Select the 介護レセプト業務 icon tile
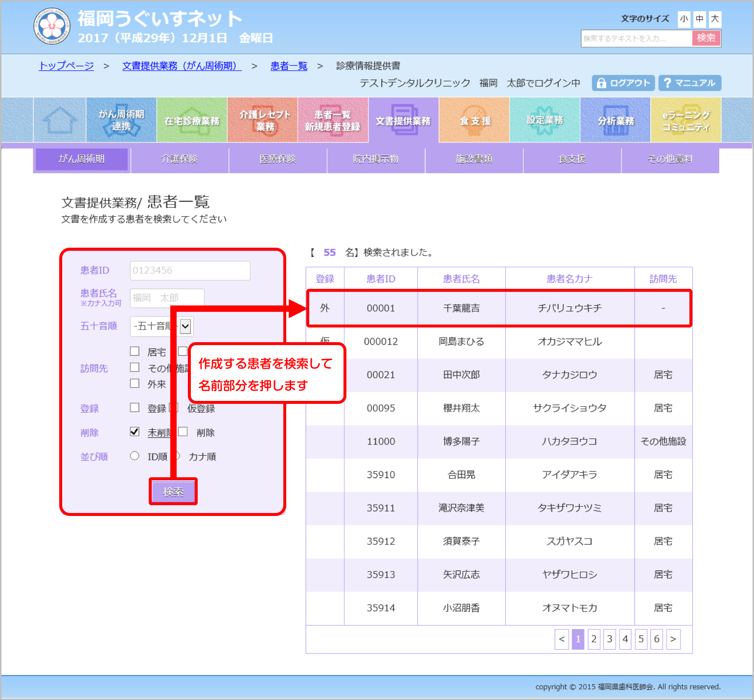The image size is (754, 700). coord(262,120)
